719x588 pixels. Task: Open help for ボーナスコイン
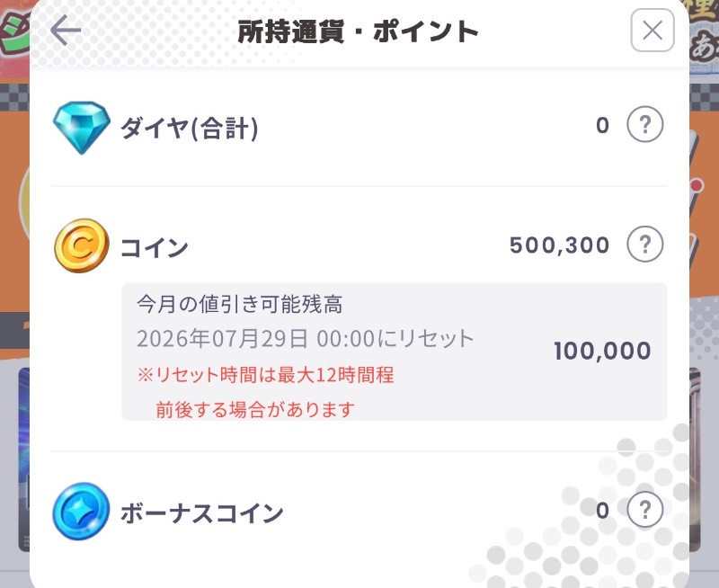(644, 510)
